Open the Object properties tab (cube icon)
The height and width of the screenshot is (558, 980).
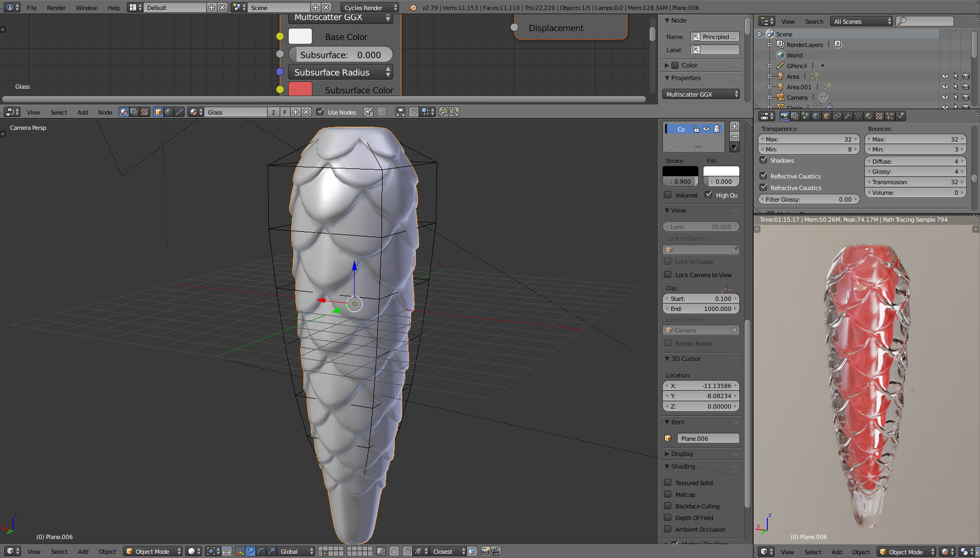[826, 116]
